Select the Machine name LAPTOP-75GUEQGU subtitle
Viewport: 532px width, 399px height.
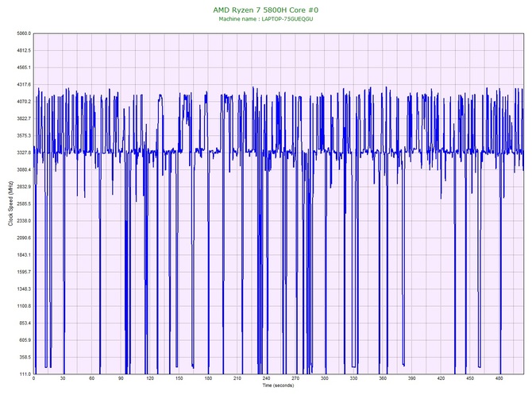[266, 18]
